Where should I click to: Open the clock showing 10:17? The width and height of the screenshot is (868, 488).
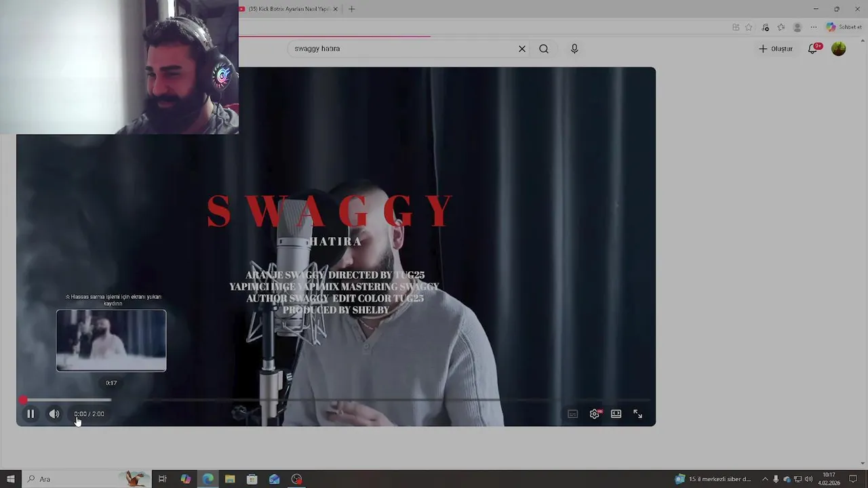[x=829, y=479]
